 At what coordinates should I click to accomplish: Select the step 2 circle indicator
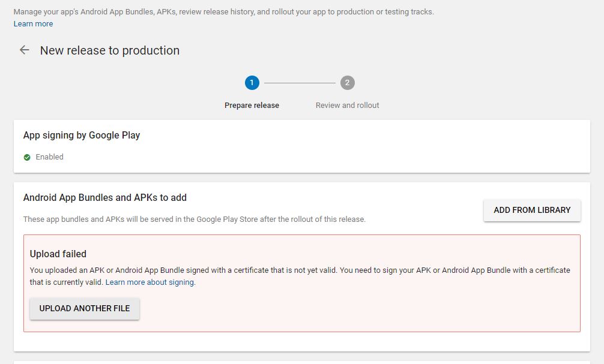point(348,83)
